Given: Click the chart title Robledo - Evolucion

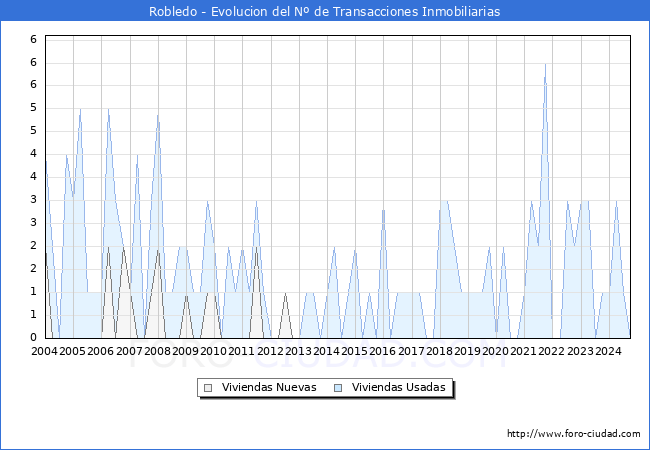Looking at the screenshot, I should pyautogui.click(x=325, y=11).
